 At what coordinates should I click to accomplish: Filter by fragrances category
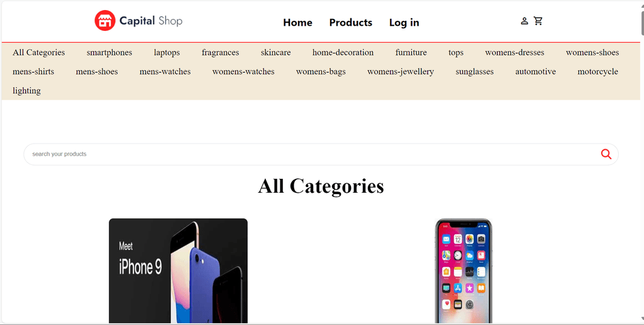point(220,53)
